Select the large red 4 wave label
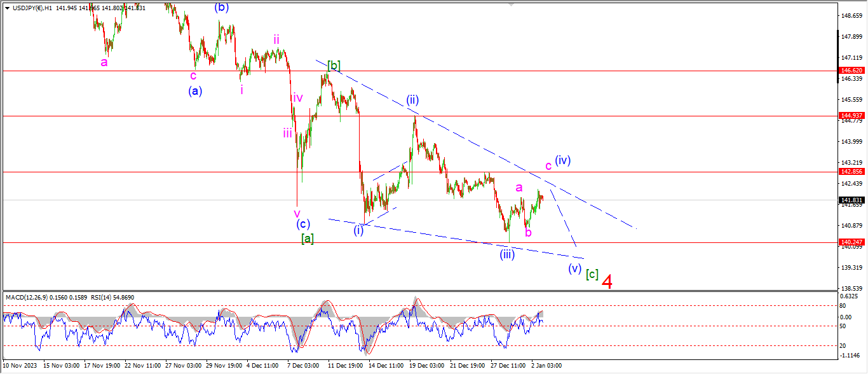This screenshot has width=868, height=374. (x=607, y=282)
